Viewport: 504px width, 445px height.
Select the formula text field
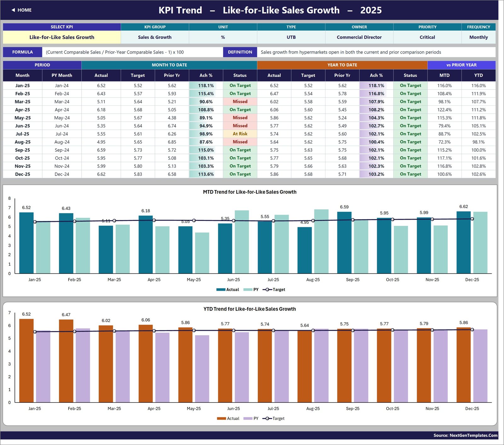pos(133,52)
